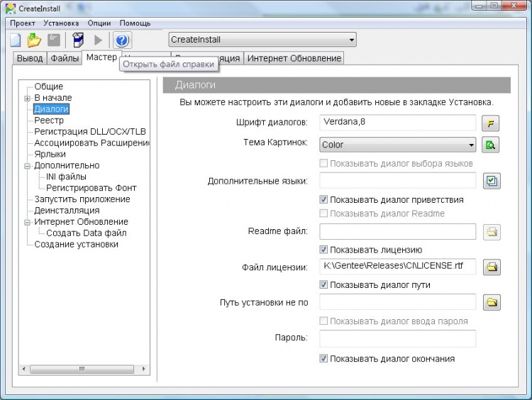Open the help file icon
This screenshot has height=400, width=532.
pos(122,40)
